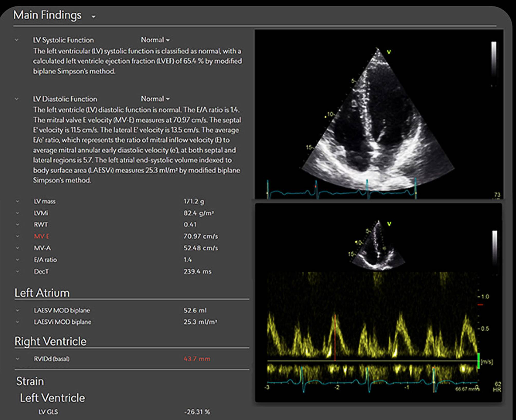This screenshot has width=516, height=420.
Task: Collapse the LV Diastolic Function section
Action: click(16, 99)
